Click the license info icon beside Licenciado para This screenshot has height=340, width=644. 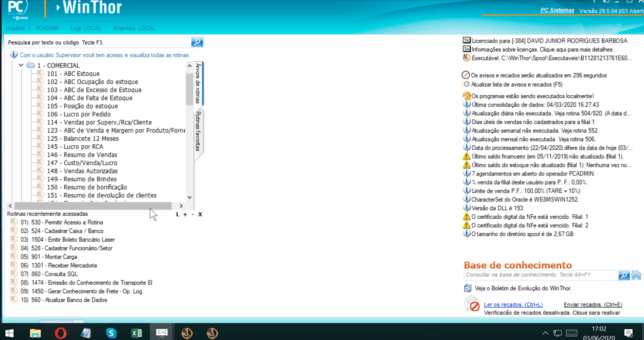pyautogui.click(x=466, y=40)
